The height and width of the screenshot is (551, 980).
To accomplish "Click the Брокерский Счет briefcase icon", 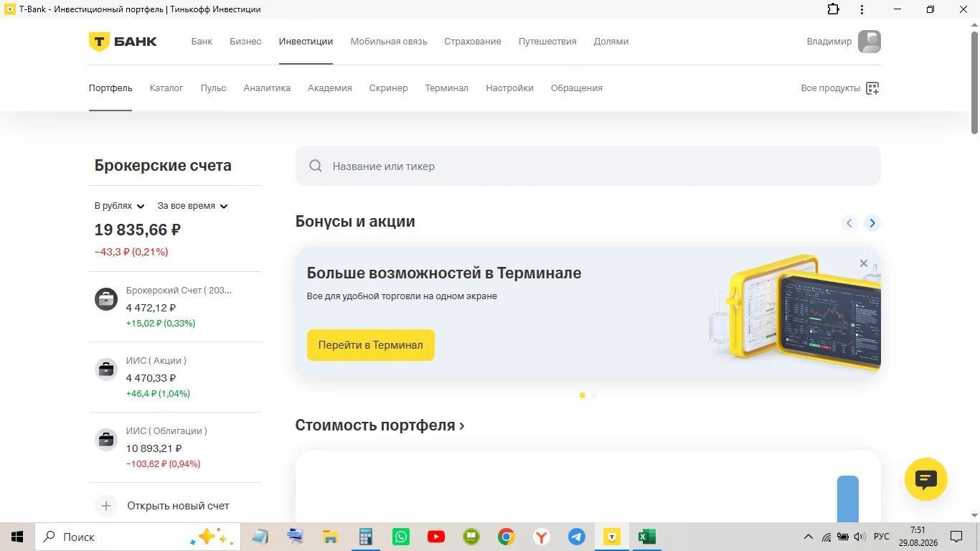I will click(106, 299).
